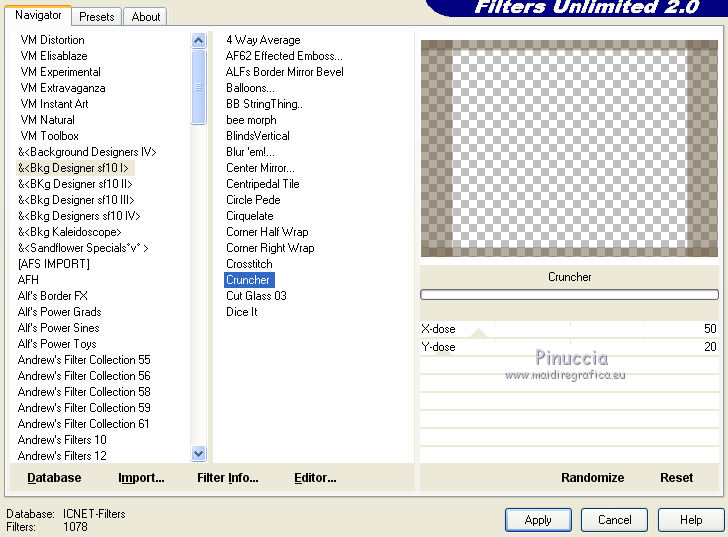Open the Database menu button
728x537 pixels.
point(54,478)
